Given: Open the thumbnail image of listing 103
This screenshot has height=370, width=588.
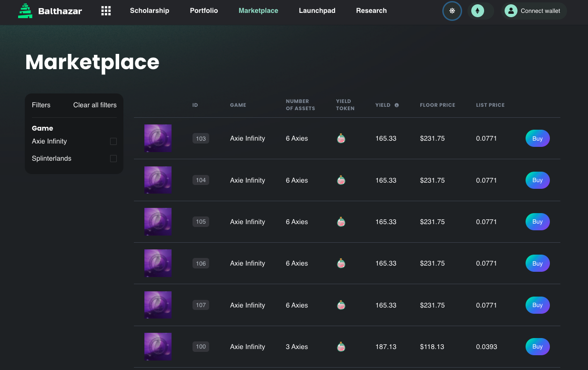Looking at the screenshot, I should click(x=158, y=138).
